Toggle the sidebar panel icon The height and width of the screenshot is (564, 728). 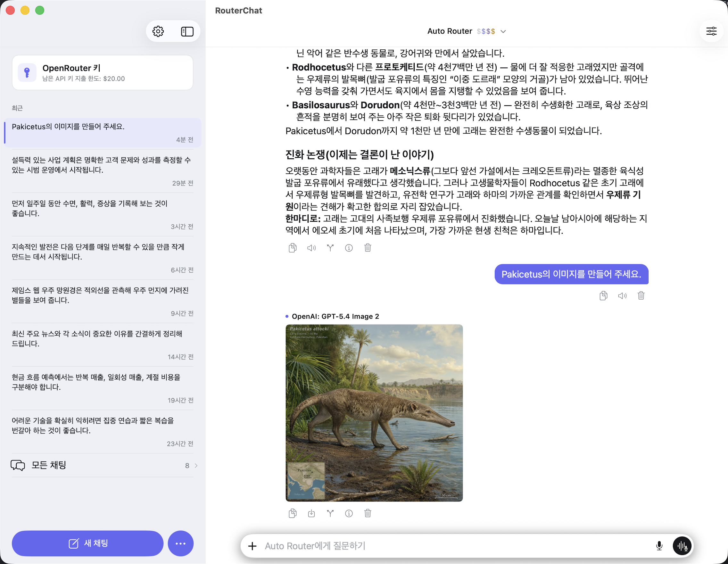[187, 31]
